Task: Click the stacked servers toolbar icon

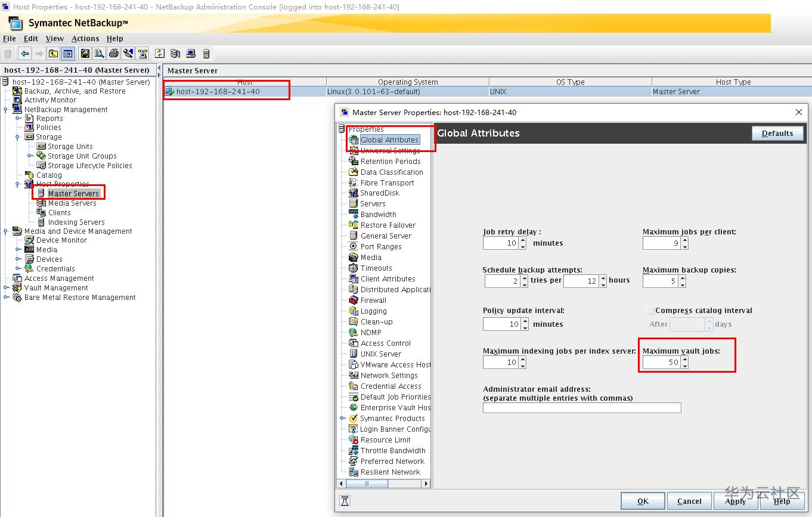Action: pos(175,54)
